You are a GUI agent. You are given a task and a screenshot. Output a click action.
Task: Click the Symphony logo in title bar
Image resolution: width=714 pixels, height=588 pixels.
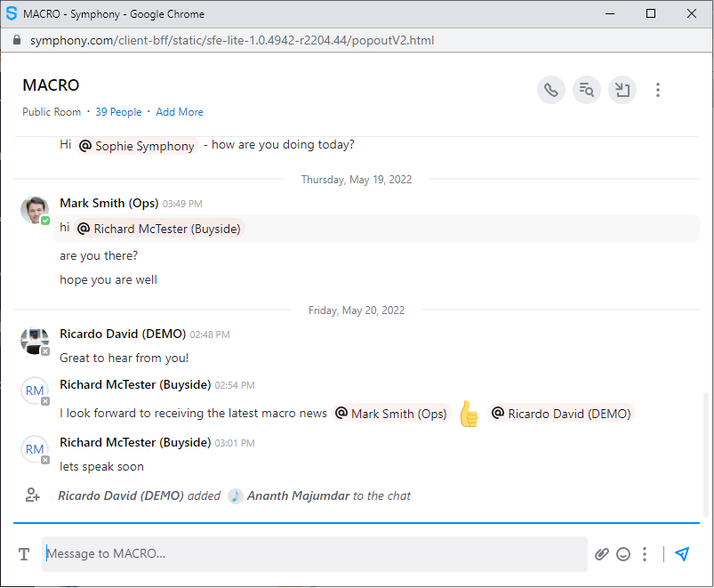[x=11, y=13]
